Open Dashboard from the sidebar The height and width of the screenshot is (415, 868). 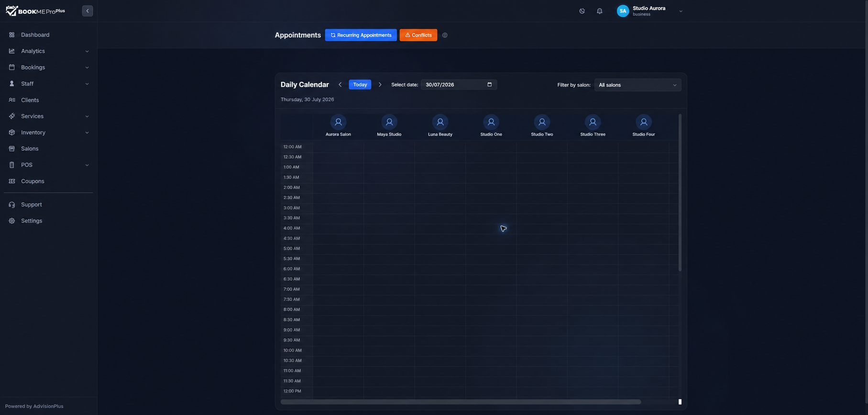coord(48,35)
